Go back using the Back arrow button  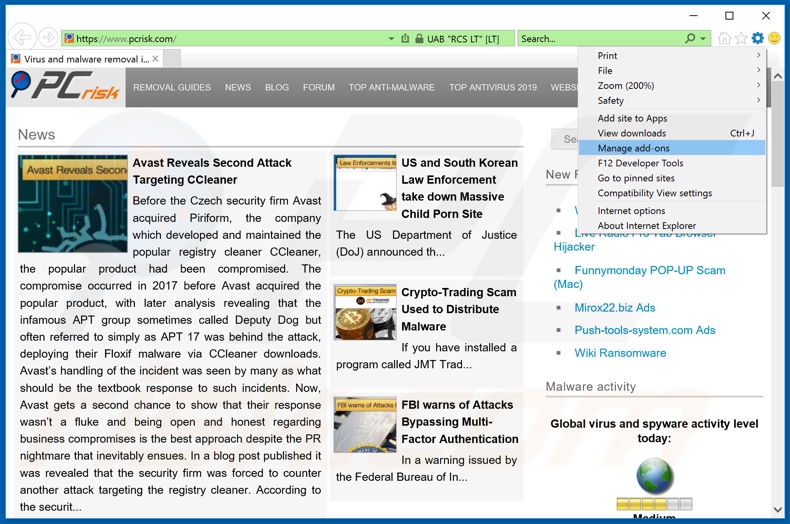23,37
